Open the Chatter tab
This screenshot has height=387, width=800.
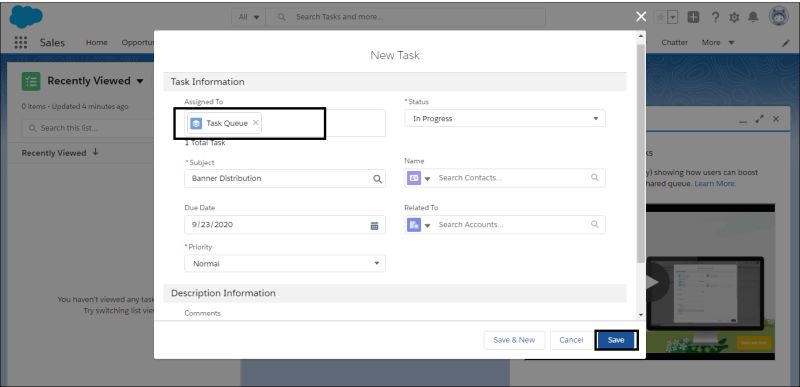coord(674,43)
